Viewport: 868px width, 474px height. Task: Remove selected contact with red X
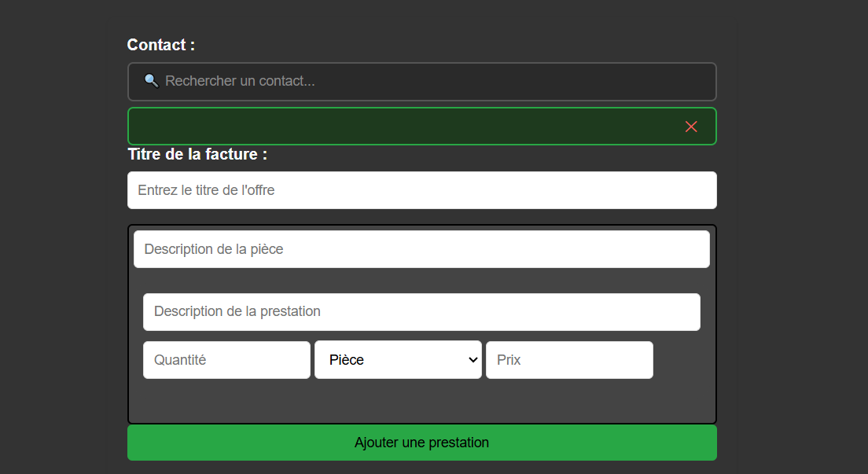click(x=691, y=127)
